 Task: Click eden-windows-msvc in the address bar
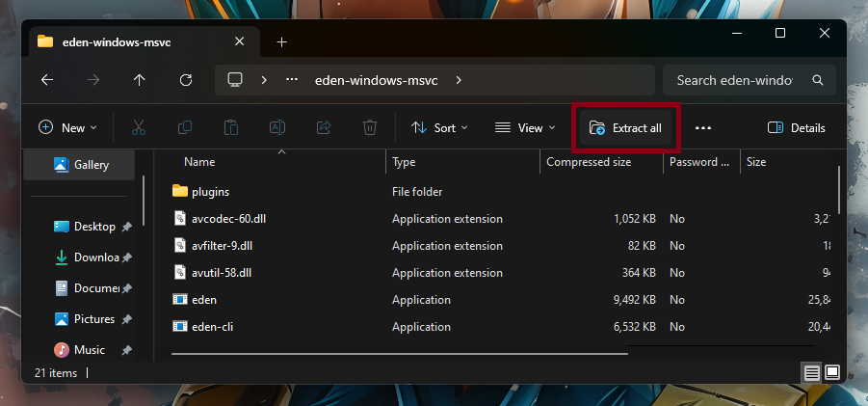coord(377,80)
